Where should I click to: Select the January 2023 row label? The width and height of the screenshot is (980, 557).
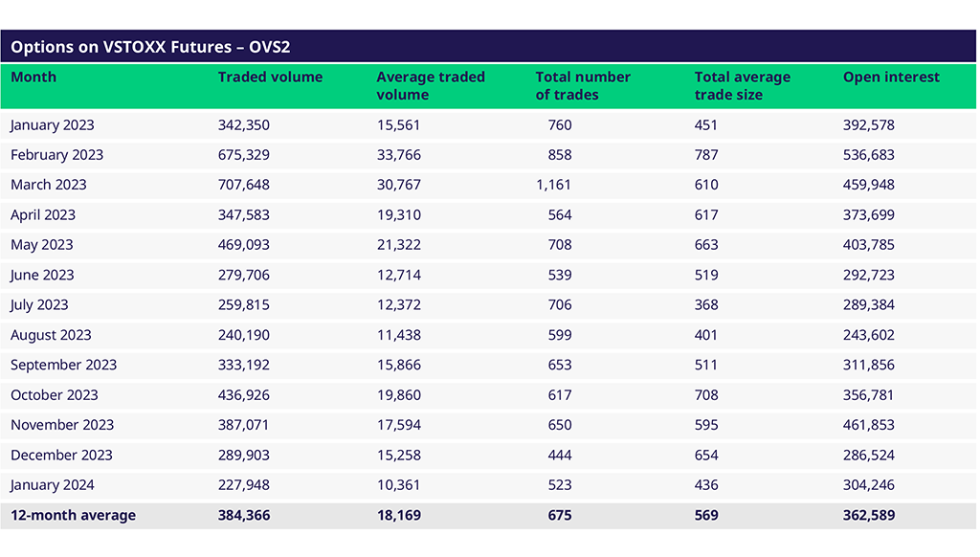53,125
